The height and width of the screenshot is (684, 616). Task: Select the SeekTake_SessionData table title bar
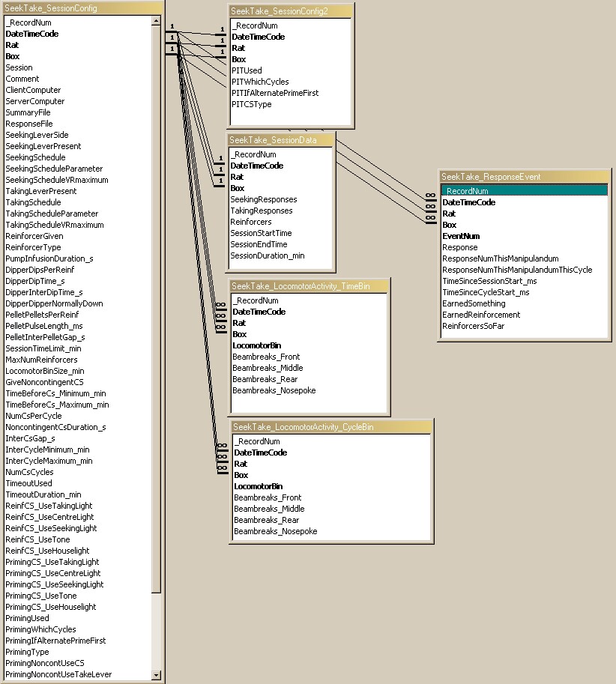281,139
